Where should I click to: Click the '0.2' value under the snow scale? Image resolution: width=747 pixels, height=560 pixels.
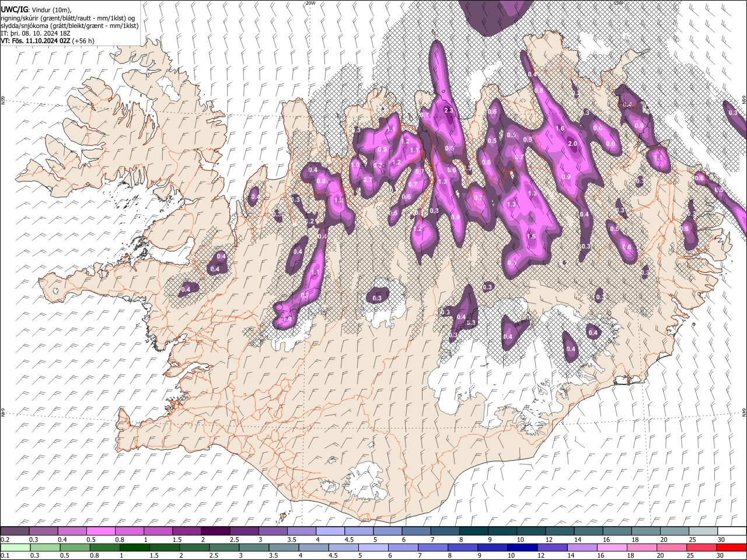[x=5, y=540]
